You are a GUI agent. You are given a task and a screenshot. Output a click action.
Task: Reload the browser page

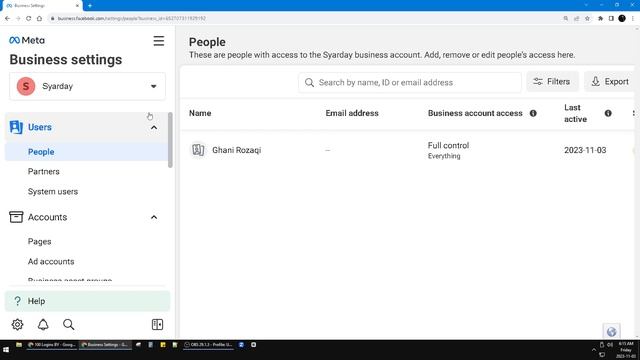click(x=29, y=18)
